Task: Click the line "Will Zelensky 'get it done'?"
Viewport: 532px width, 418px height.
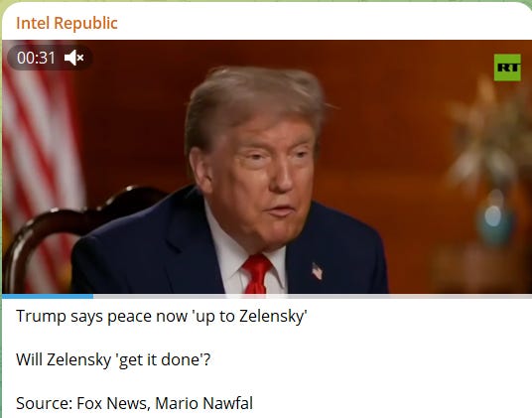Action: pyautogui.click(x=113, y=359)
